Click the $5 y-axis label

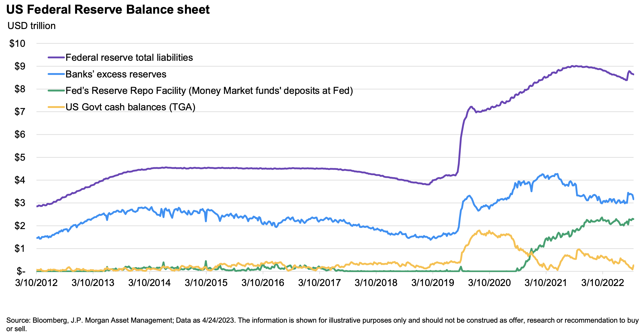(20, 157)
